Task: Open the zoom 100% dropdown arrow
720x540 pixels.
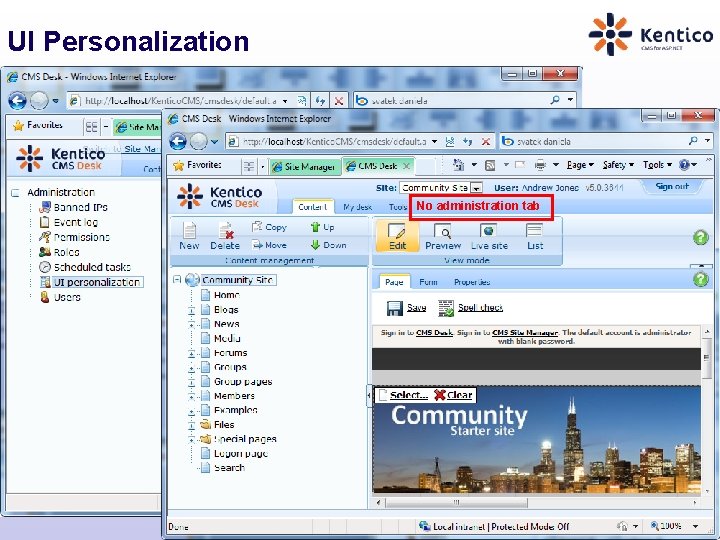Action: pos(695,526)
